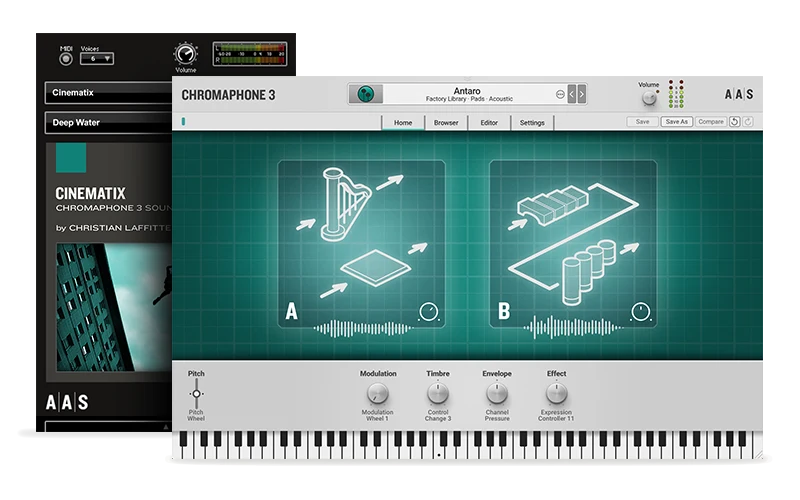
Task: Click the layer B level knob
Action: point(641,312)
